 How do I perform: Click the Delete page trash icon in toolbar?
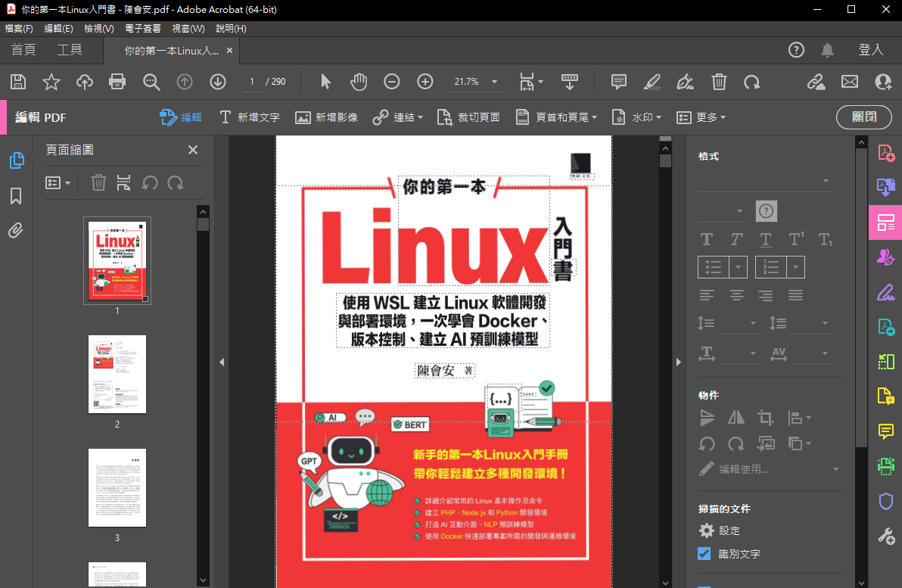click(x=719, y=82)
